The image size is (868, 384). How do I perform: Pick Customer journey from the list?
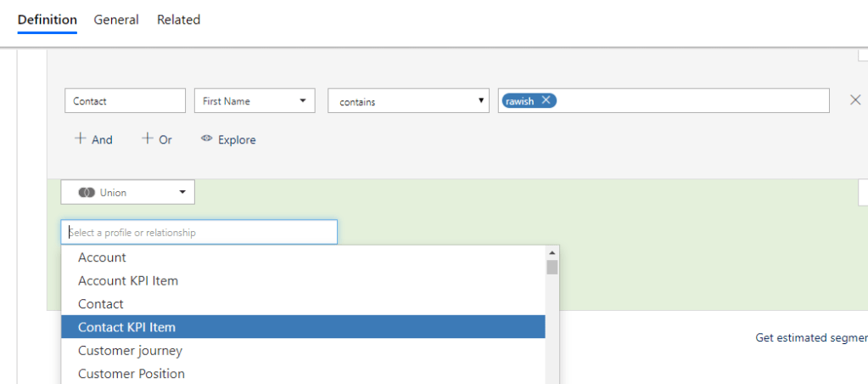tap(130, 350)
